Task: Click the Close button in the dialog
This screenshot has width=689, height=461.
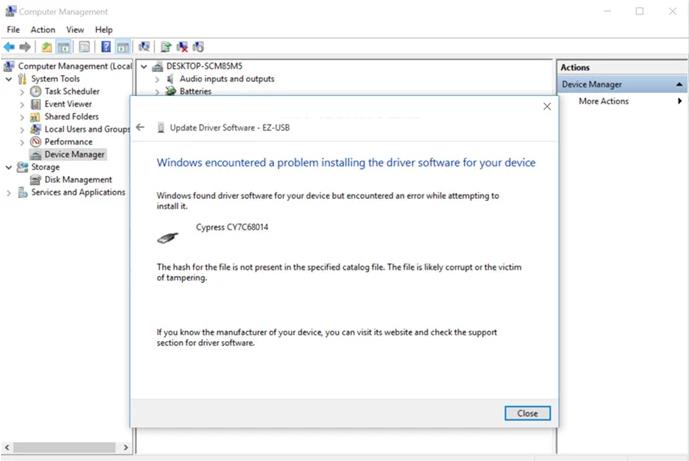Action: click(x=527, y=413)
